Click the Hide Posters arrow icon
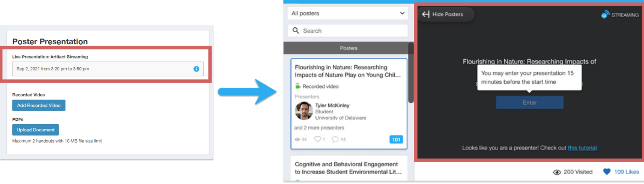Viewport: 644px width, 184px height. [426, 14]
